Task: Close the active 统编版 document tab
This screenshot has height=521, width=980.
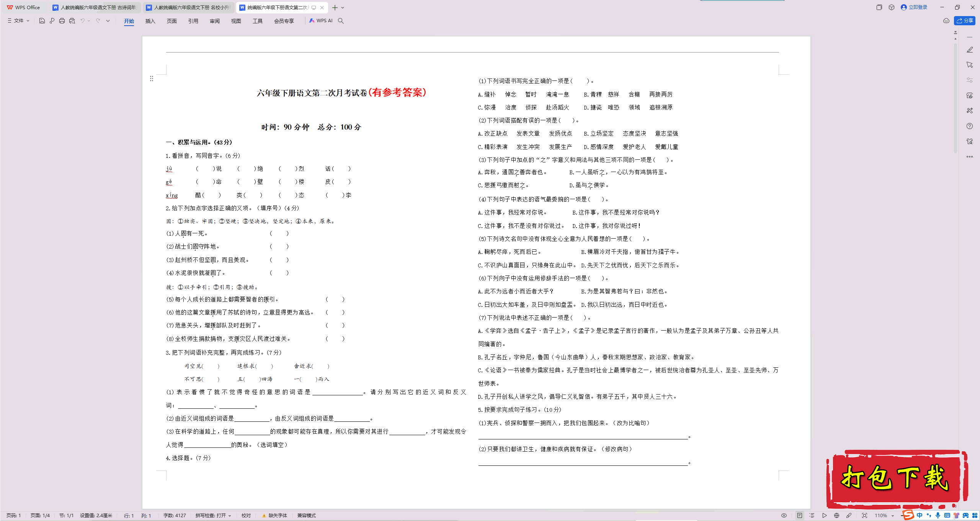Action: pyautogui.click(x=322, y=7)
